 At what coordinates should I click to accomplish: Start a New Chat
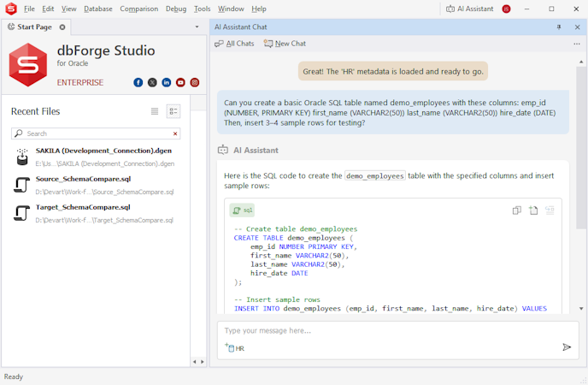[x=285, y=44]
